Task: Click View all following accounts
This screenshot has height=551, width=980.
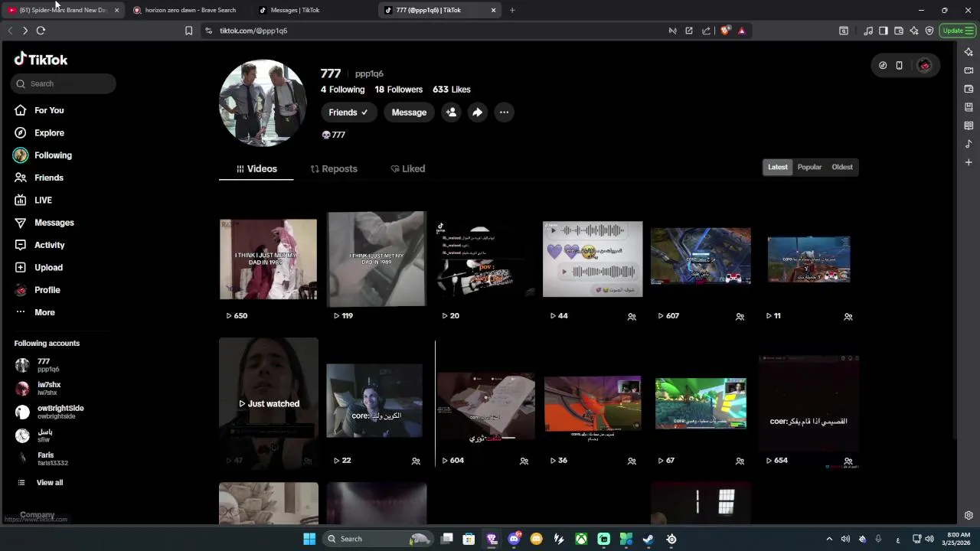Action: (x=49, y=483)
